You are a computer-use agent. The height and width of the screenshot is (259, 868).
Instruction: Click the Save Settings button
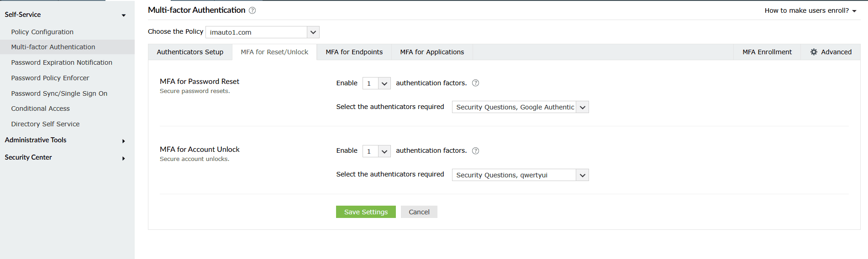pos(366,212)
